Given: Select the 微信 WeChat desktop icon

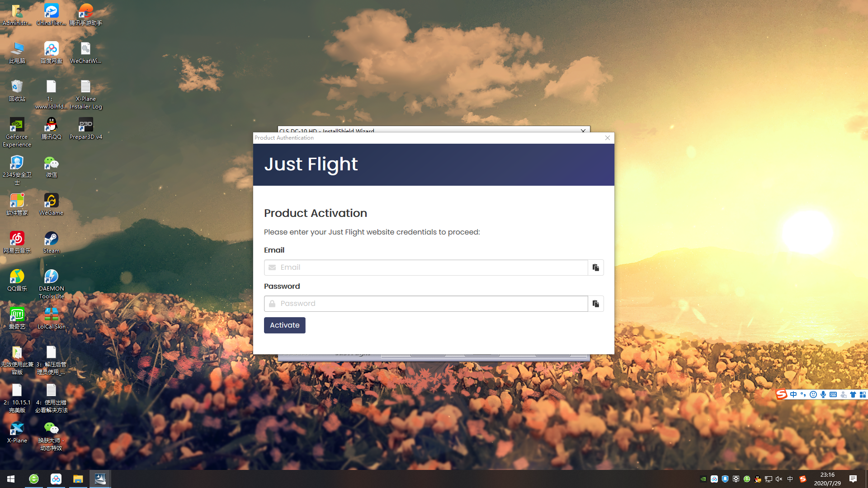Looking at the screenshot, I should 52,166.
